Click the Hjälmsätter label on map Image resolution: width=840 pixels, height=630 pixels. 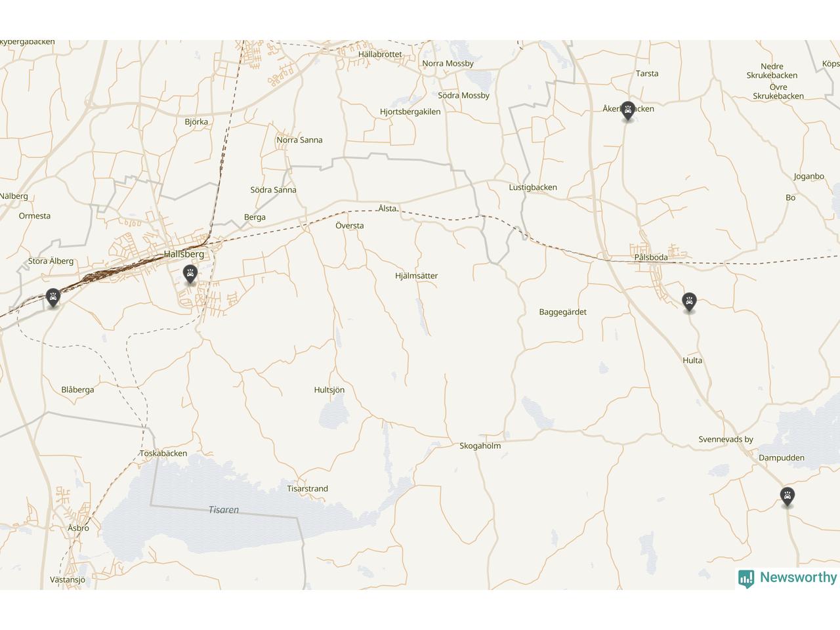click(416, 276)
